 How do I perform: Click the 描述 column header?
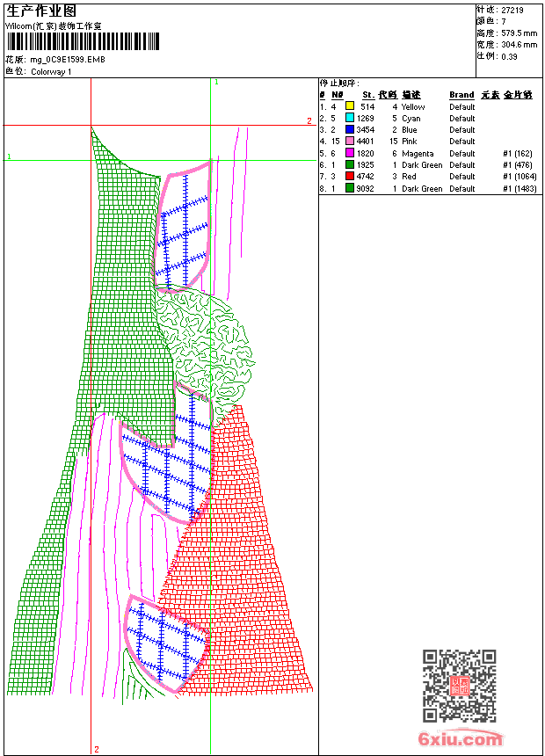pyautogui.click(x=411, y=95)
